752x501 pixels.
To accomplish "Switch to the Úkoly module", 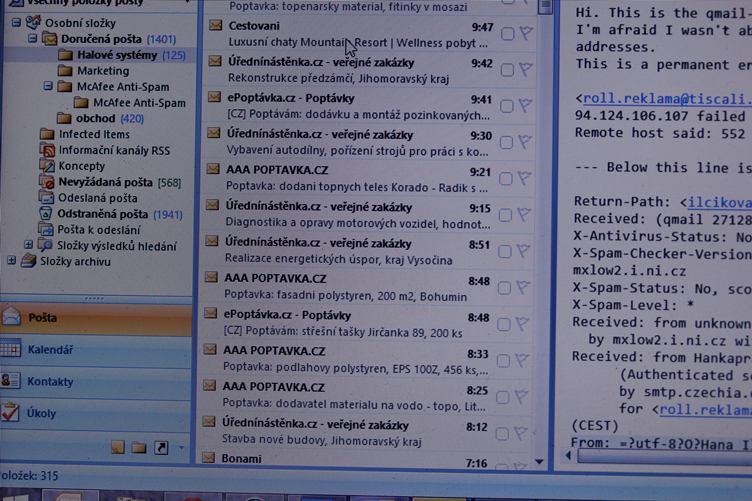I will pyautogui.click(x=96, y=413).
